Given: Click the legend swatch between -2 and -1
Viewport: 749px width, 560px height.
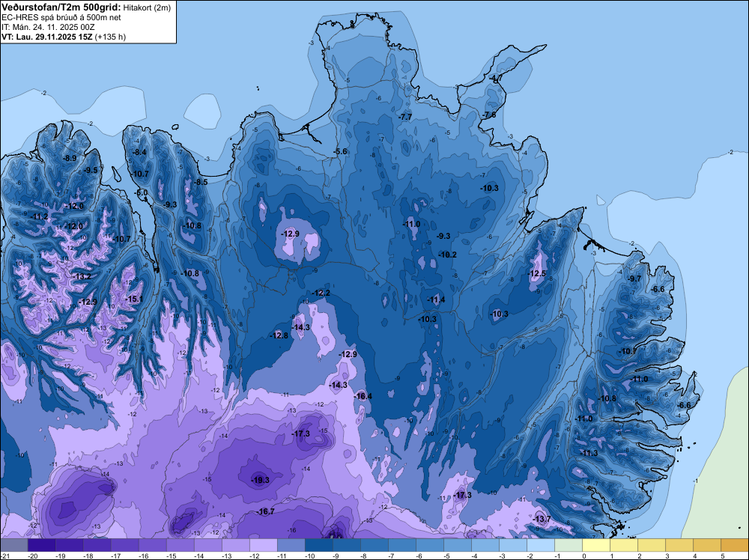Looking at the screenshot, I should (x=540, y=545).
